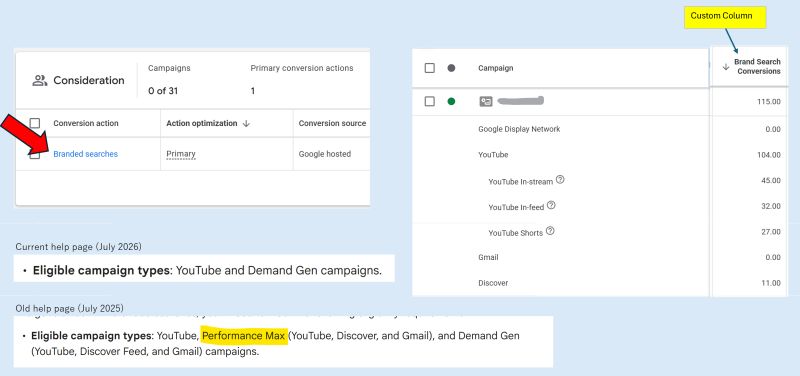Screen dimensions: 800x376
Task: Select the Discover row label
Action: point(493,283)
